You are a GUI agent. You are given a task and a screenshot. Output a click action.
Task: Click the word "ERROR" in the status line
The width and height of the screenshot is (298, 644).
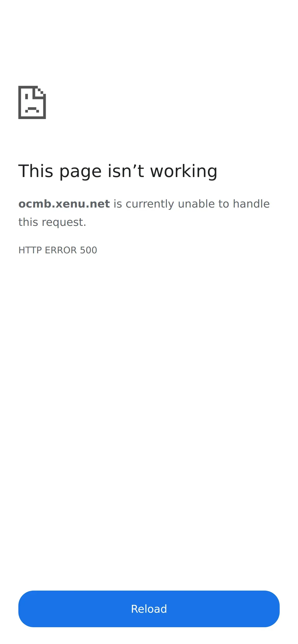pos(61,250)
